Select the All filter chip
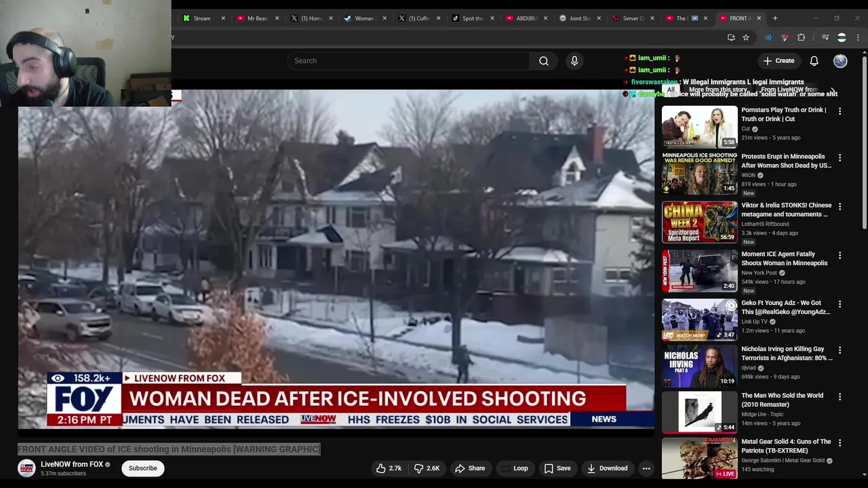Image resolution: width=868 pixels, height=488 pixels. [x=671, y=89]
